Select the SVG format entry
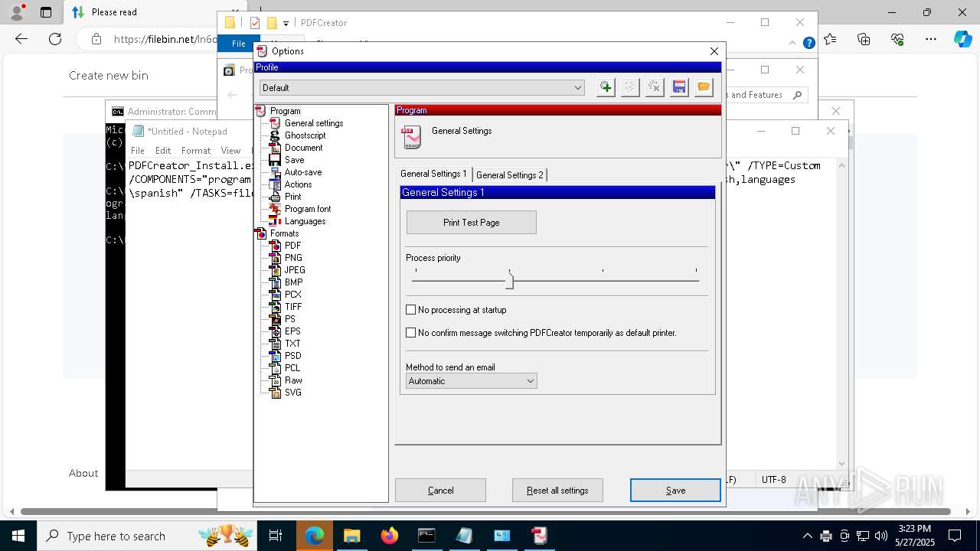Image resolution: width=980 pixels, height=551 pixels. coord(293,393)
